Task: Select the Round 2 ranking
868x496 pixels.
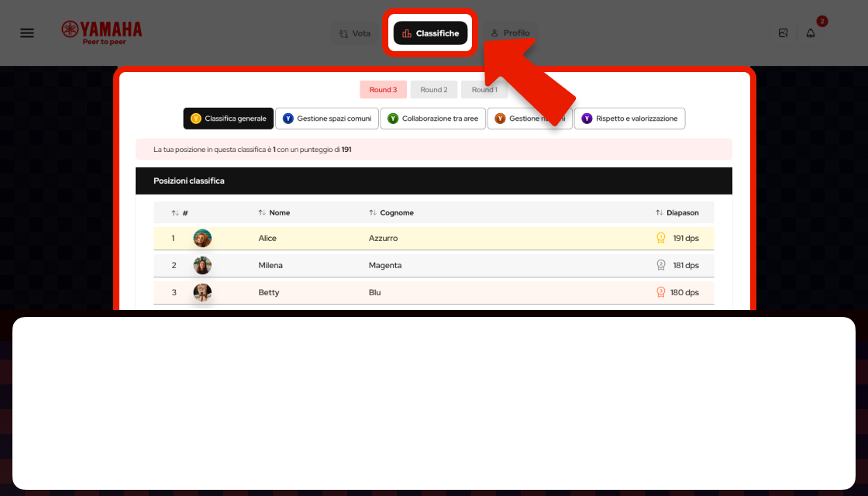Action: pos(434,90)
